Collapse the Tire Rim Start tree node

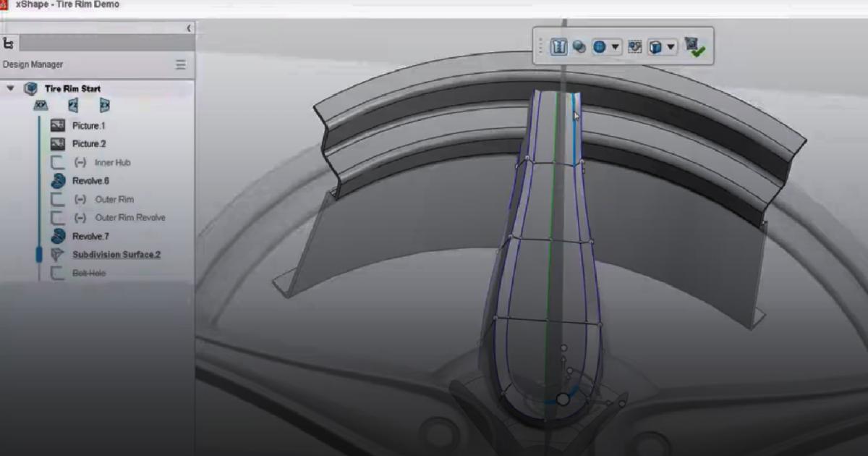(10, 87)
